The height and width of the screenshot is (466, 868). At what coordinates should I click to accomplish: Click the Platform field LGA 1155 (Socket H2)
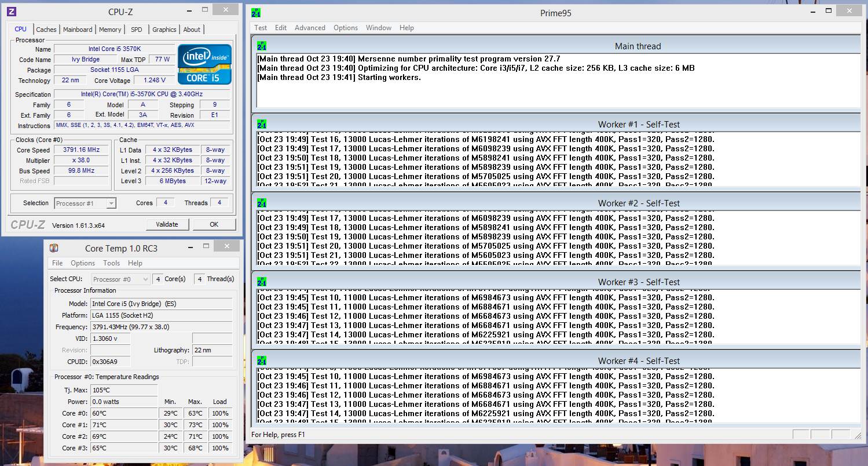[x=162, y=315]
